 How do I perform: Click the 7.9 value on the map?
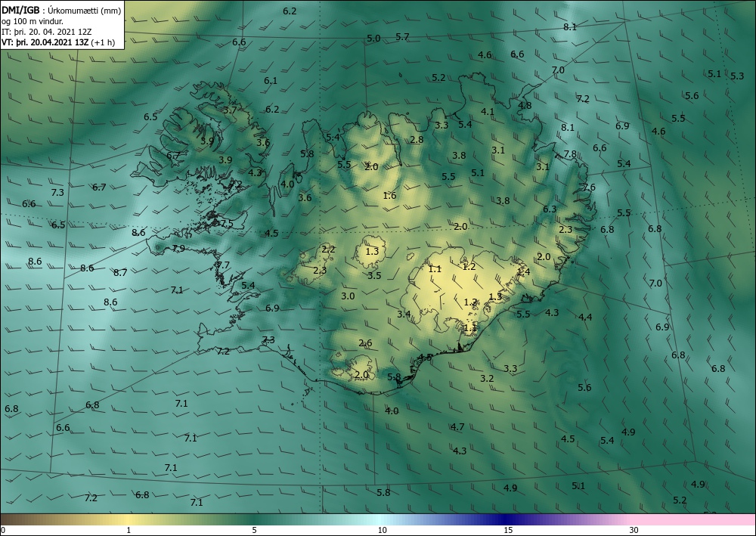tap(178, 249)
